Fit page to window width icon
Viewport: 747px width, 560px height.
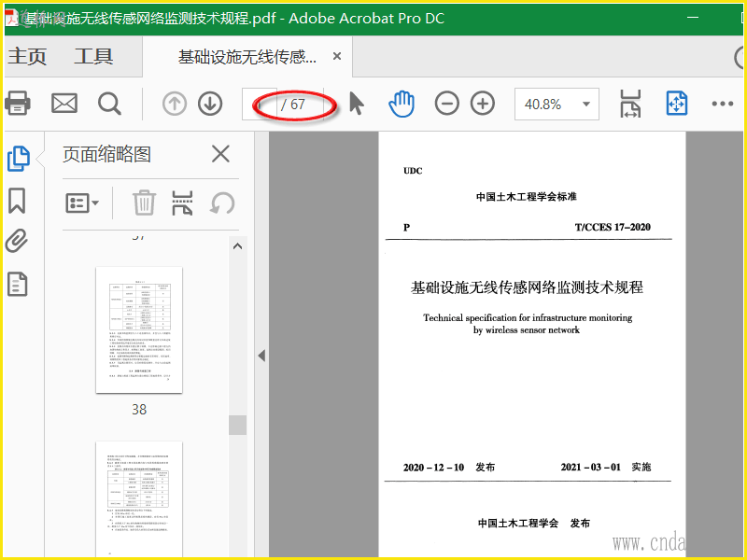pyautogui.click(x=630, y=104)
